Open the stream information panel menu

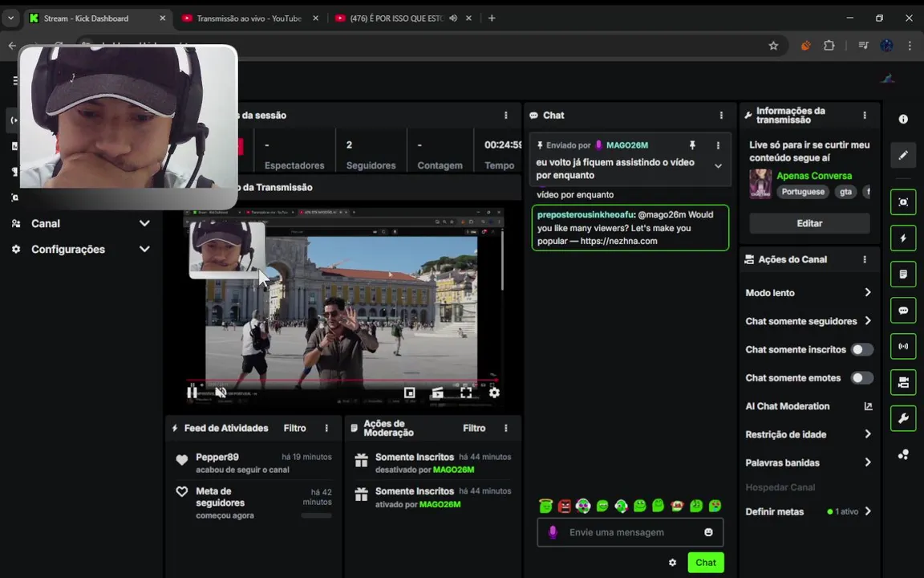(865, 116)
